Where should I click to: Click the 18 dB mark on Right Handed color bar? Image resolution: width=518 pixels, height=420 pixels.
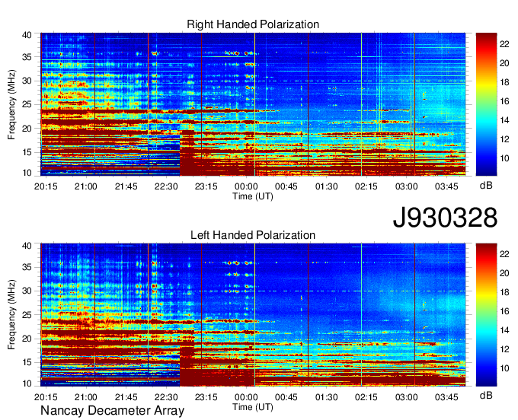click(504, 82)
